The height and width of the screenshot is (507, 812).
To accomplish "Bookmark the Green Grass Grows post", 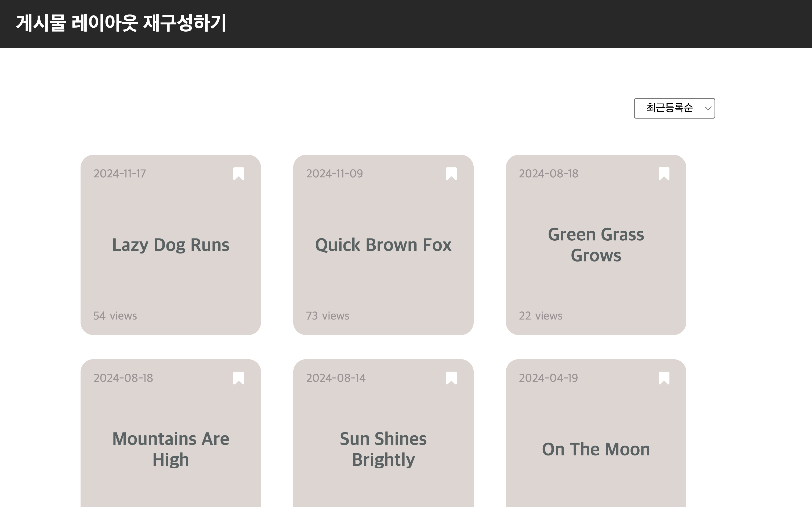I will coord(664,174).
